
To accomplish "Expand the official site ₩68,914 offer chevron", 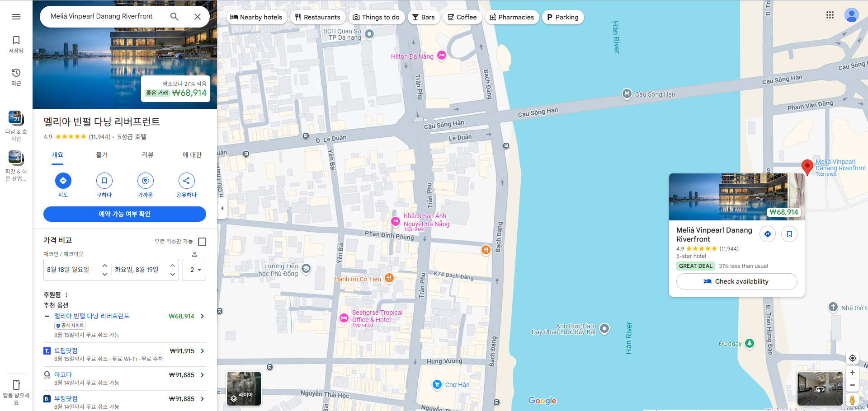I will pyautogui.click(x=202, y=316).
